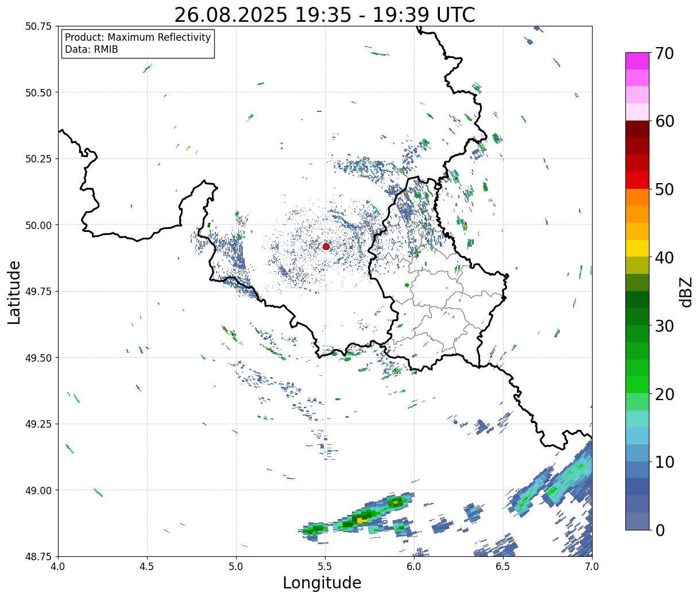Click the 20 tick label on colorbar
Screen dimensions: 700x597
(664, 394)
